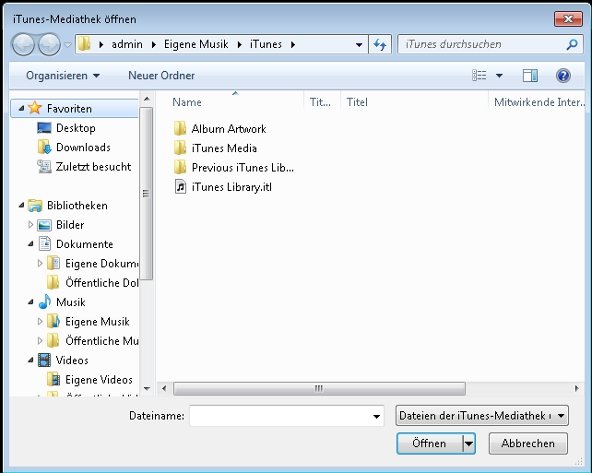Click the search magnifier icon
Viewport: 592px width, 473px height.
point(572,45)
